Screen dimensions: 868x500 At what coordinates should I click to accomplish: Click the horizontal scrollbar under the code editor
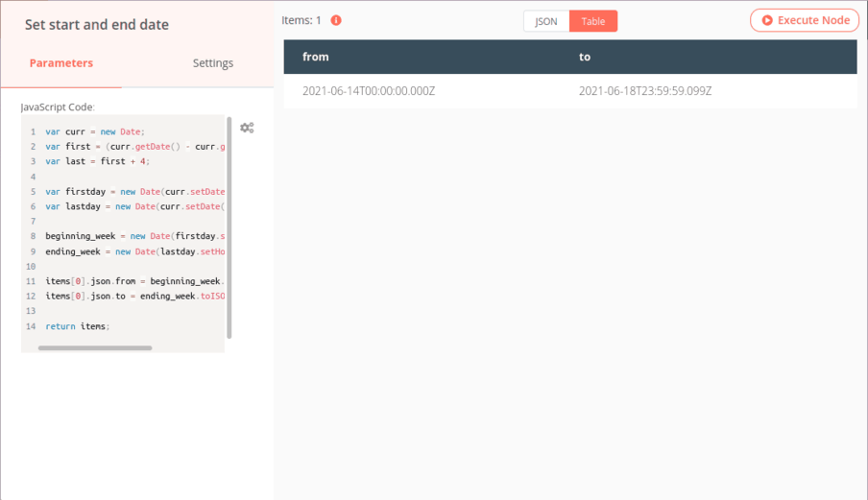click(95, 347)
